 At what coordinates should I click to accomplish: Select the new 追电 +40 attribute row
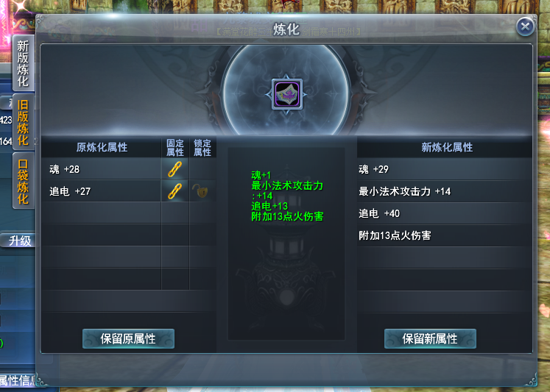[445, 213]
